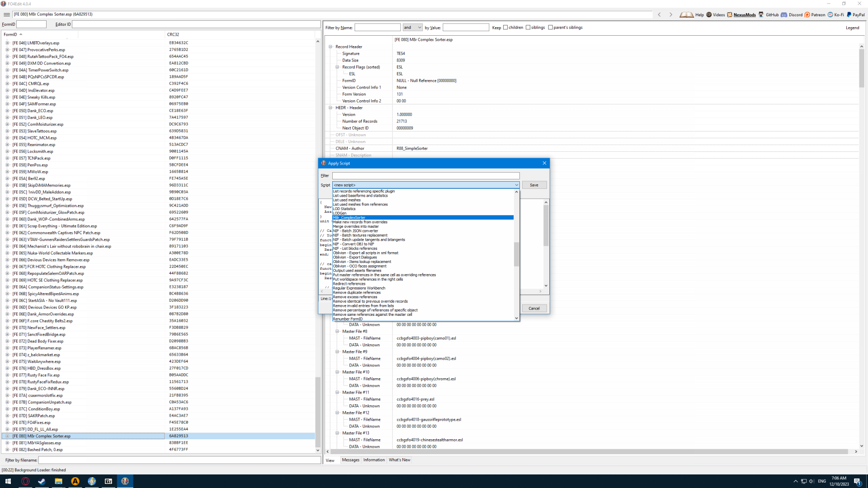868x488 pixels.
Task: Open the Help book icon
Action: [686, 14]
